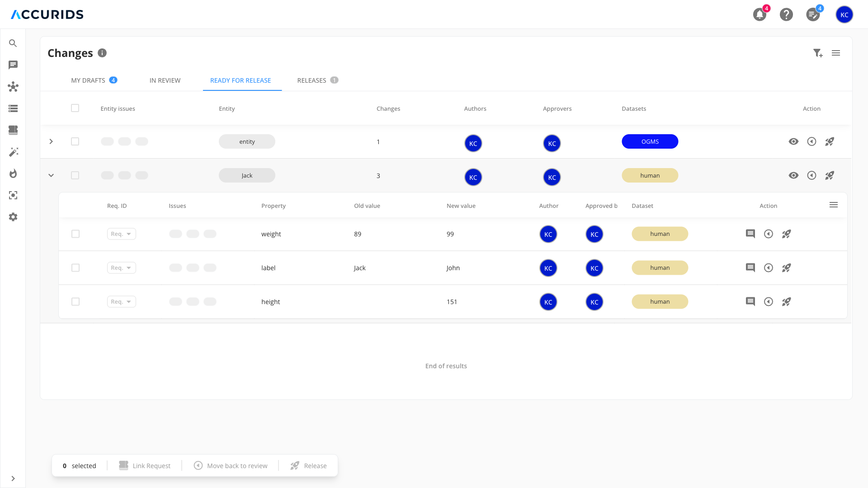Collapse the Jack row chevron

51,175
